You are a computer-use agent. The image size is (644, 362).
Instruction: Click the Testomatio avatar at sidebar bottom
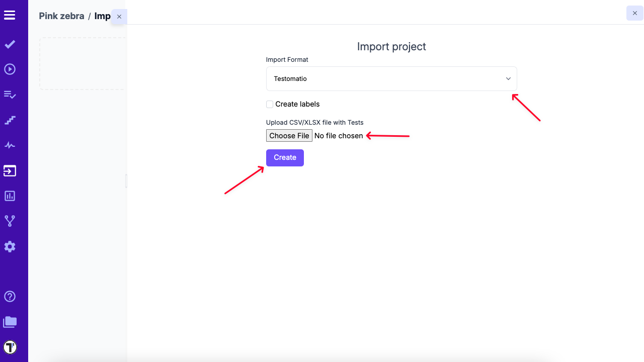[10, 347]
